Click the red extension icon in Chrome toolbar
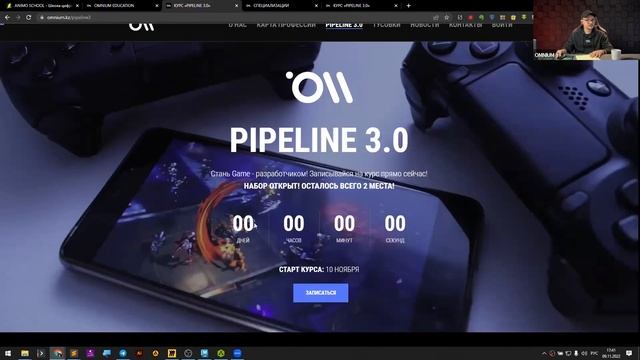This screenshot has height=360, width=640. 471,18
